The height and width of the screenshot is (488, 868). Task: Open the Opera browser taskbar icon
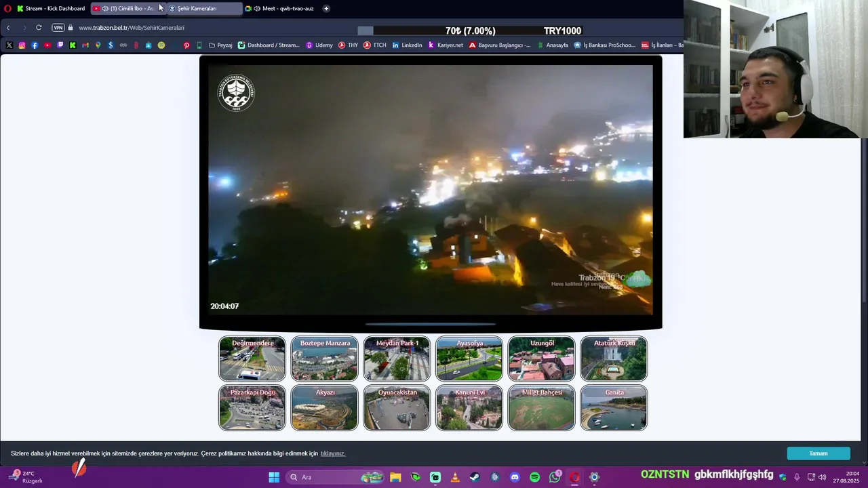[x=574, y=477]
